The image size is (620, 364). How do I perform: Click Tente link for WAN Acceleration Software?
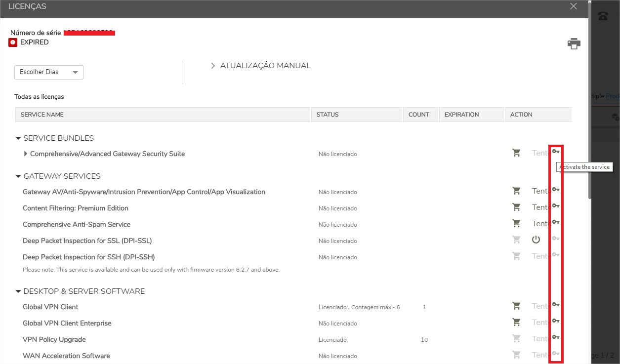541,355
